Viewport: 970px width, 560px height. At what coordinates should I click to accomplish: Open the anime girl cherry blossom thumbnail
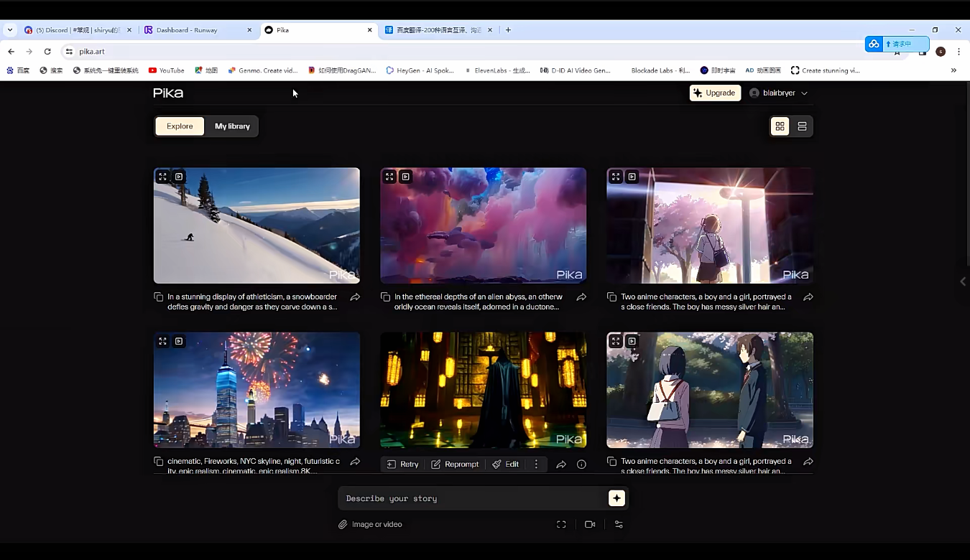[x=710, y=226]
